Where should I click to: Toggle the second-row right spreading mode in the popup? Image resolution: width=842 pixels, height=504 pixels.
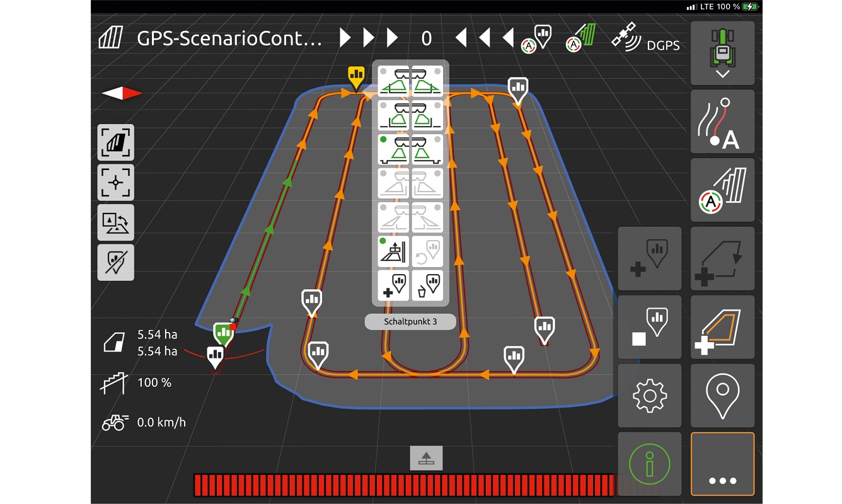tap(427, 115)
